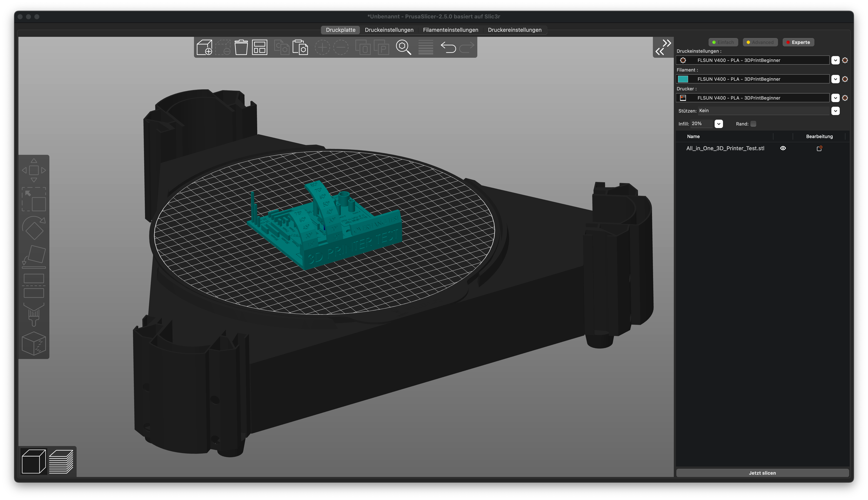Expand the Drucker profile dropdown
Image resolution: width=868 pixels, height=500 pixels.
coord(837,98)
